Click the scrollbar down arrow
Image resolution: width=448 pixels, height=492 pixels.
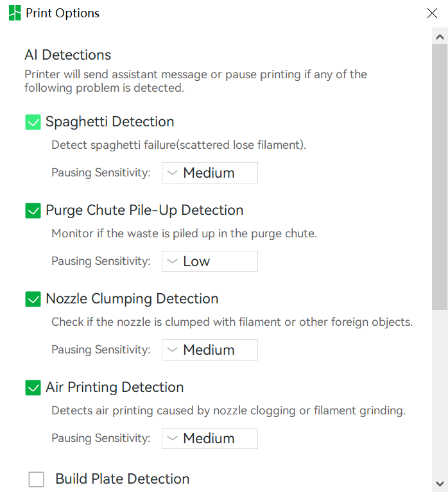click(x=440, y=484)
